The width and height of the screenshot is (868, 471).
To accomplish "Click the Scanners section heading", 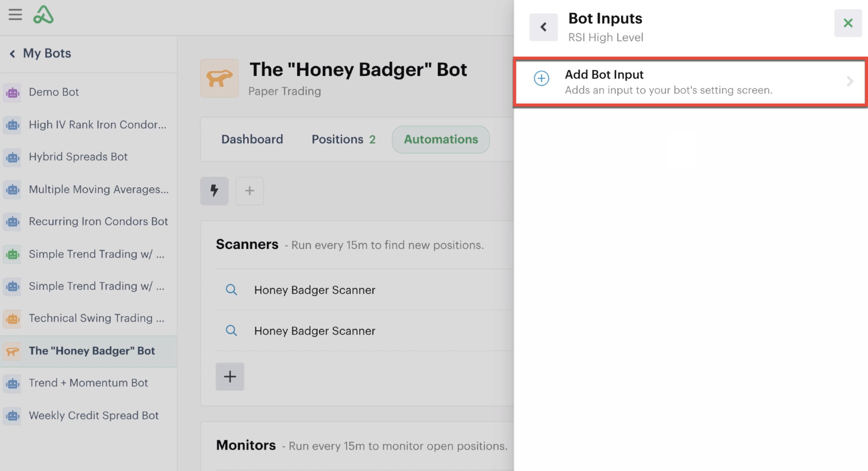I will (247, 245).
